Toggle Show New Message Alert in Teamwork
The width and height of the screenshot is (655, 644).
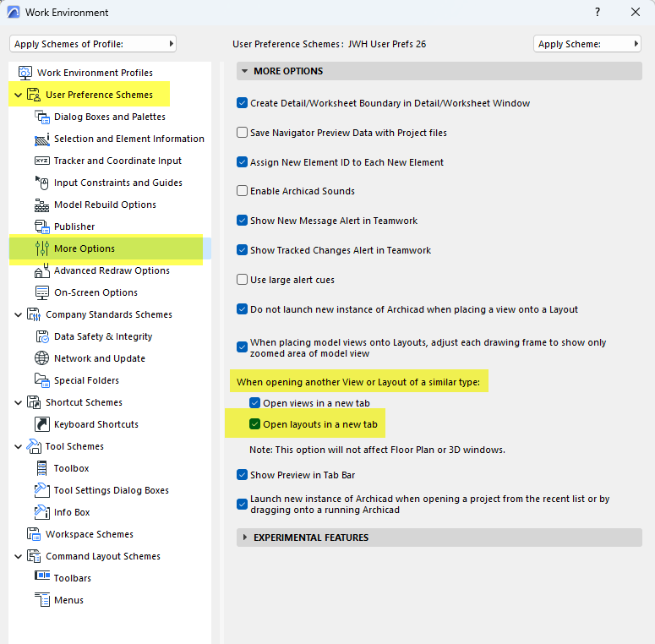pos(242,221)
